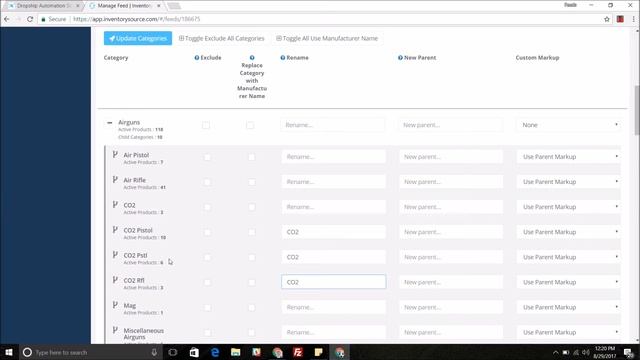Close the Manage Feed browser tab
The image size is (640, 360).
159,6
